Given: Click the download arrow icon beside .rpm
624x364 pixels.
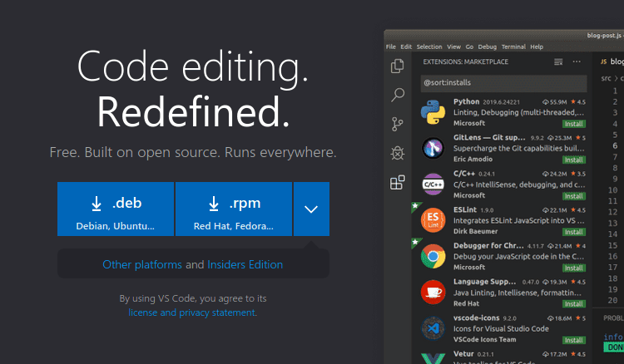Looking at the screenshot, I should (214, 204).
